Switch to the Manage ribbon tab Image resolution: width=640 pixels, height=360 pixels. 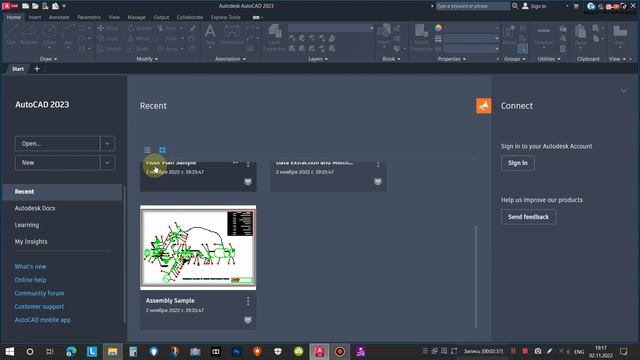(x=136, y=17)
